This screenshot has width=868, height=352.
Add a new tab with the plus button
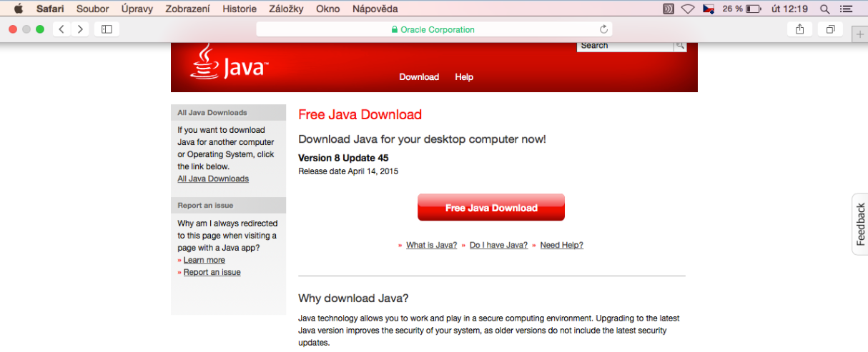click(x=859, y=36)
